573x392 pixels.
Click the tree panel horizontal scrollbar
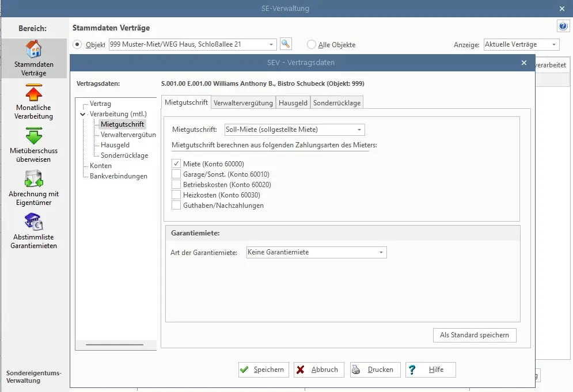click(116, 344)
